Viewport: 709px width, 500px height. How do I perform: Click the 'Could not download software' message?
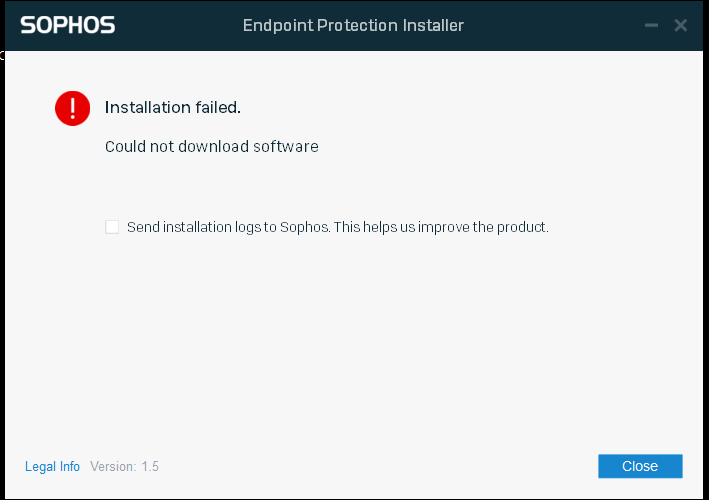(212, 146)
